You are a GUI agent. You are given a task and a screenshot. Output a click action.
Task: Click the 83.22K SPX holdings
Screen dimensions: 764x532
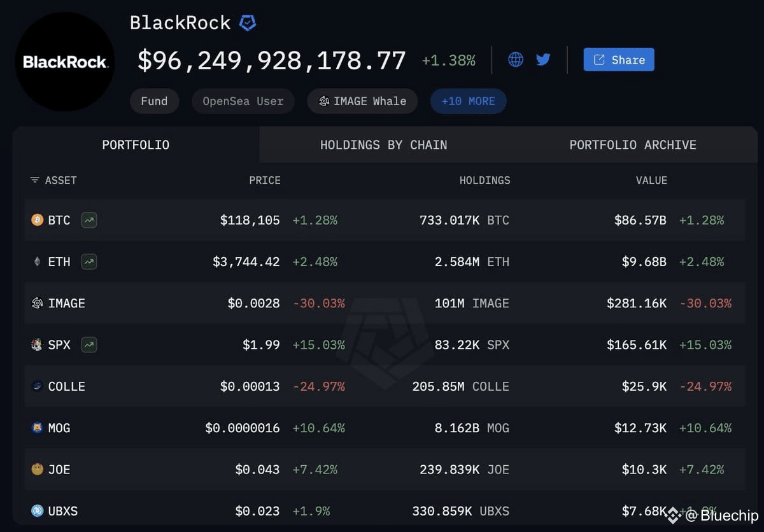[x=472, y=345]
